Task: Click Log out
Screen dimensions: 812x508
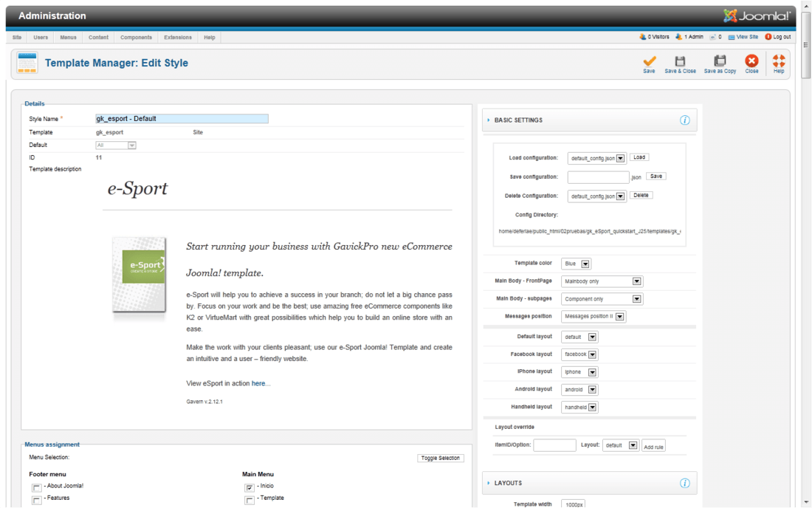Action: pos(778,37)
